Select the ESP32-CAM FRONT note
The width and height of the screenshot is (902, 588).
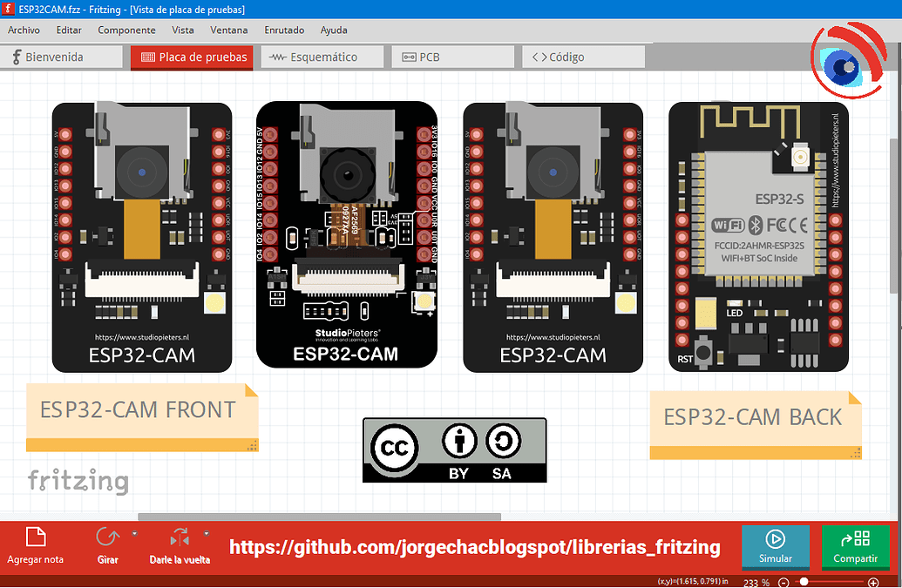coord(142,417)
